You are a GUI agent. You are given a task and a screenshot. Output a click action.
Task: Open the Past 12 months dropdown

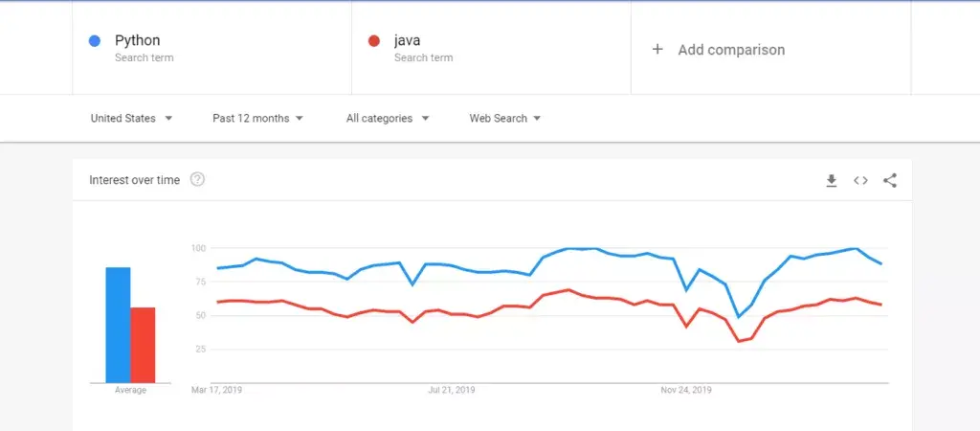coord(257,119)
